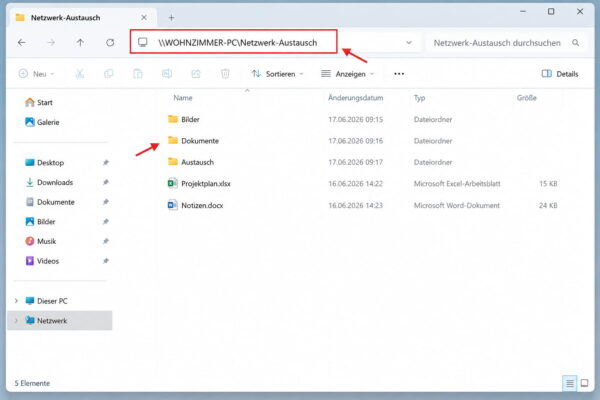Unpin Desktop using its pin icon
Image resolution: width=600 pixels, height=400 pixels.
[x=106, y=163]
